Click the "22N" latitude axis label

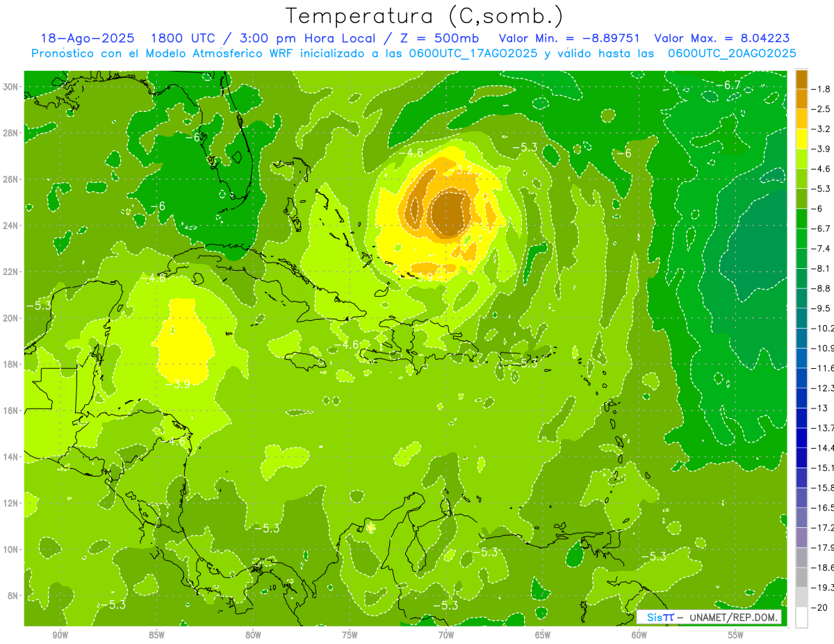point(10,272)
